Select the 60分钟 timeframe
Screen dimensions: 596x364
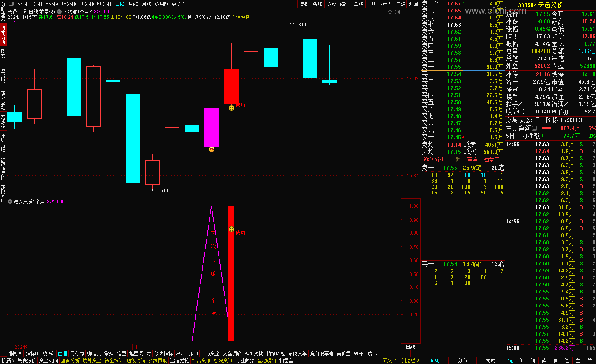(104, 4)
